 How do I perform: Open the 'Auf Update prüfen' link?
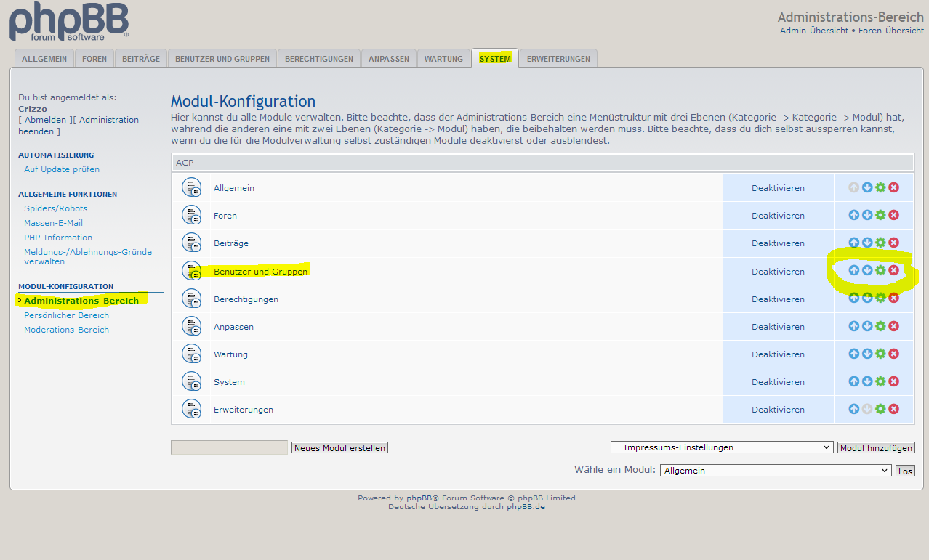click(62, 169)
